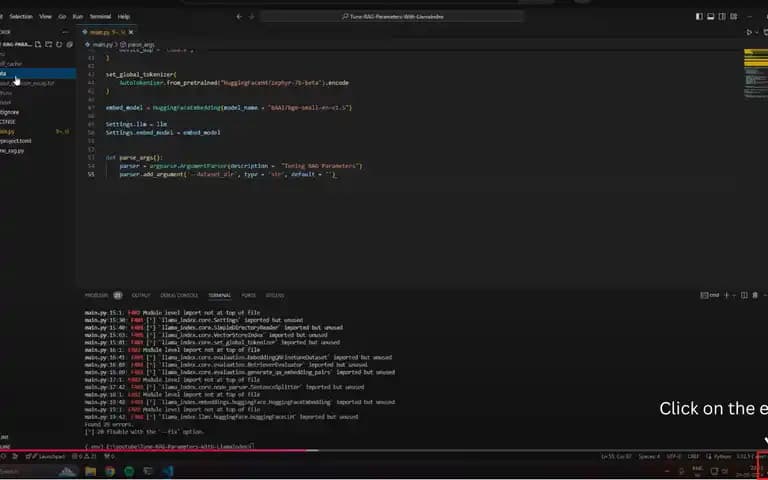Refresh the Explorer file tree
The width and height of the screenshot is (768, 480).
coord(59,45)
